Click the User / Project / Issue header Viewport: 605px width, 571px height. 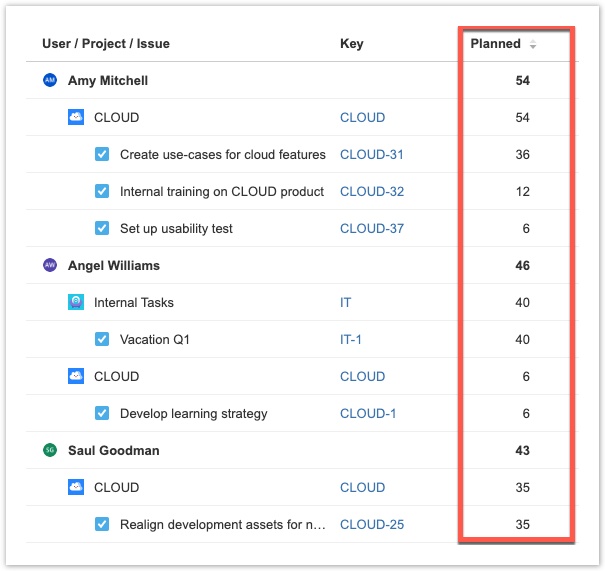pyautogui.click(x=105, y=44)
